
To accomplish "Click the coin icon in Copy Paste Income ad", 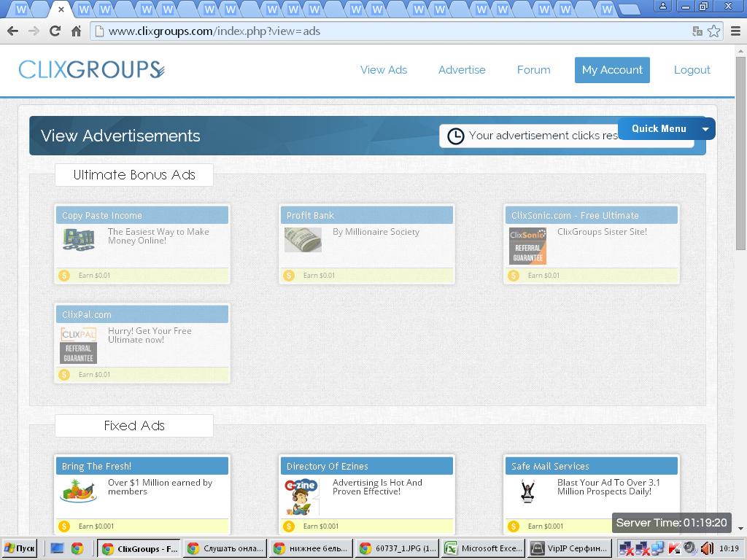I will coord(64,275).
